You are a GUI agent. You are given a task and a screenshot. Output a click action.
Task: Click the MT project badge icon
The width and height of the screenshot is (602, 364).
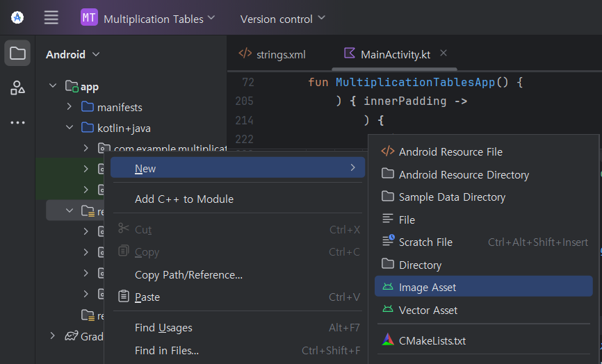89,18
